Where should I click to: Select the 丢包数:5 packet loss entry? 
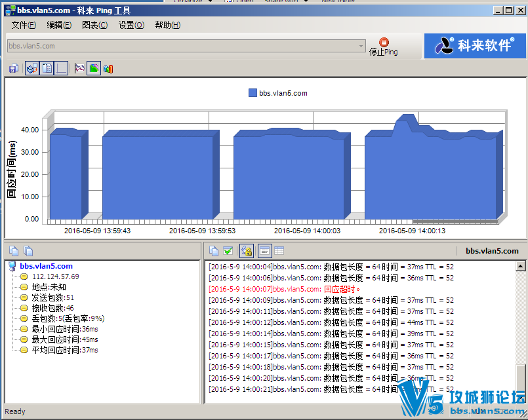click(68, 318)
